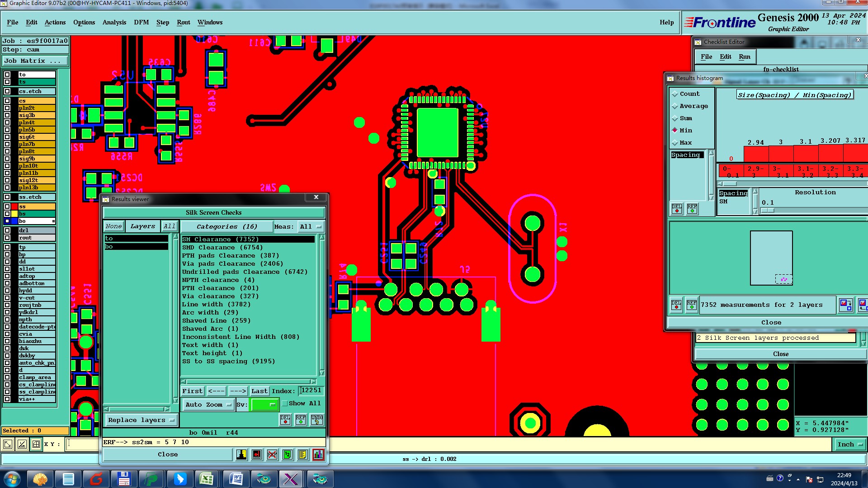Click the DEL icon beside Show All row
The width and height of the screenshot is (868, 488).
pyautogui.click(x=285, y=420)
